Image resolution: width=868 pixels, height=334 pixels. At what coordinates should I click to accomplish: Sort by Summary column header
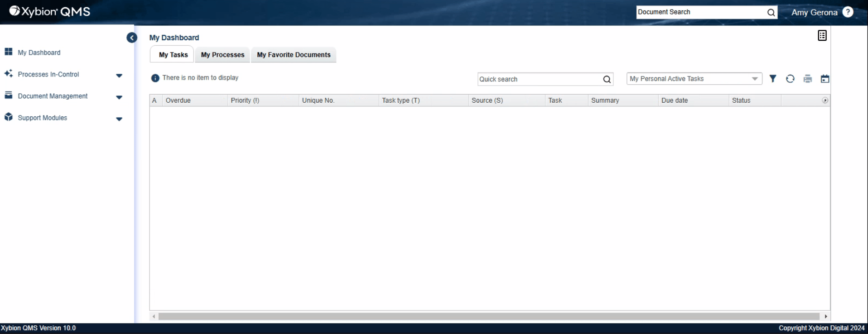click(x=623, y=100)
